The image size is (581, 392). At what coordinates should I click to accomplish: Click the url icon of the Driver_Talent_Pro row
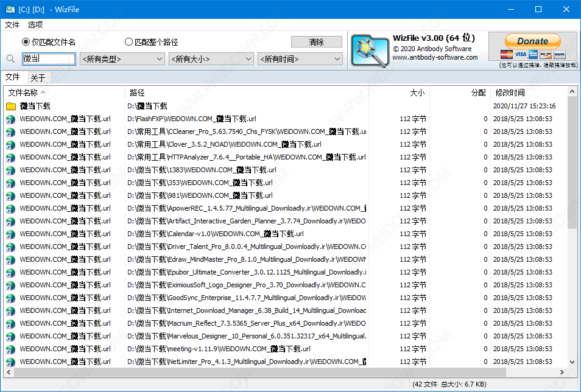[11, 247]
